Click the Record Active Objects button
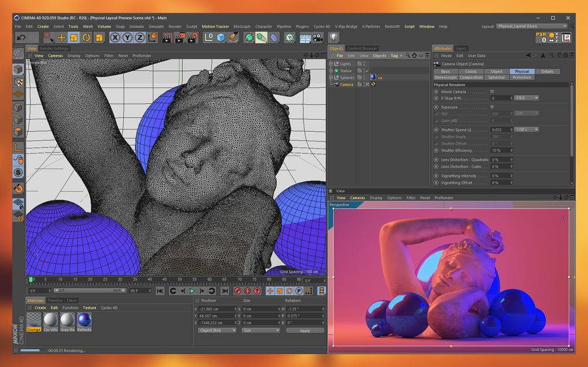Viewport: 588px width, 367px height. [x=238, y=291]
